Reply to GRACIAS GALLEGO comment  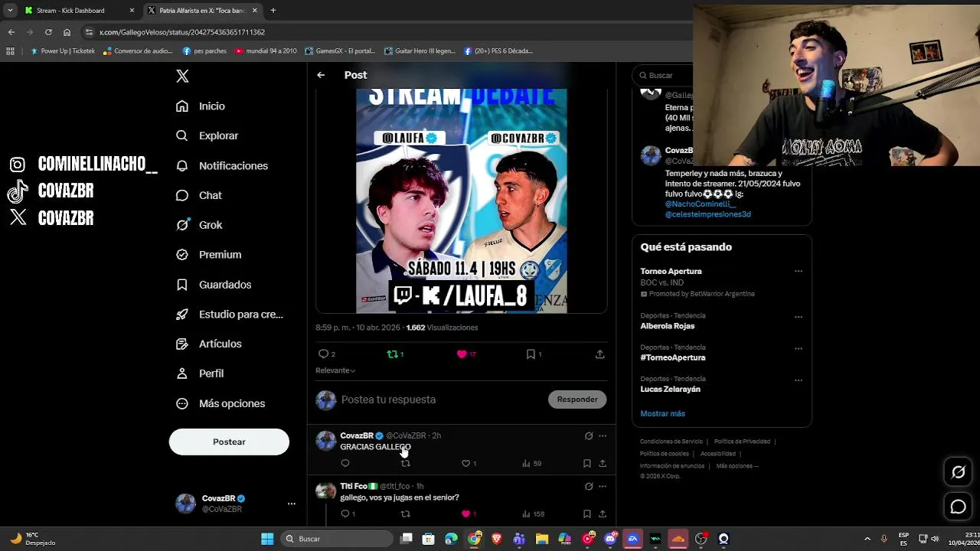345,463
